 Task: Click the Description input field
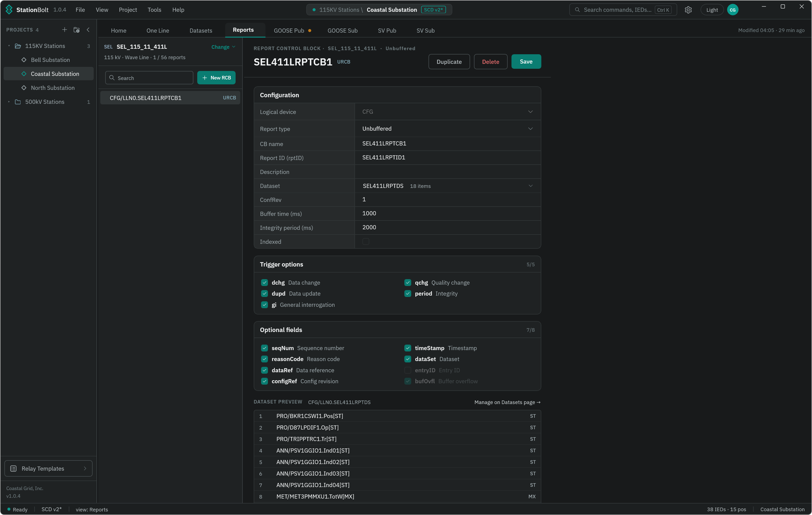pyautogui.click(x=448, y=172)
